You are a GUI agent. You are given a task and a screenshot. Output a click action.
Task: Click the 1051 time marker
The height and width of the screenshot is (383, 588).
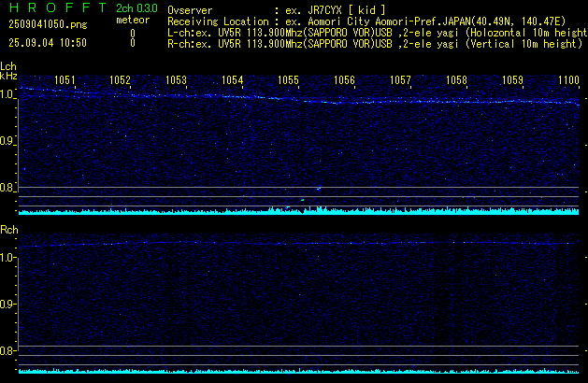click(65, 80)
